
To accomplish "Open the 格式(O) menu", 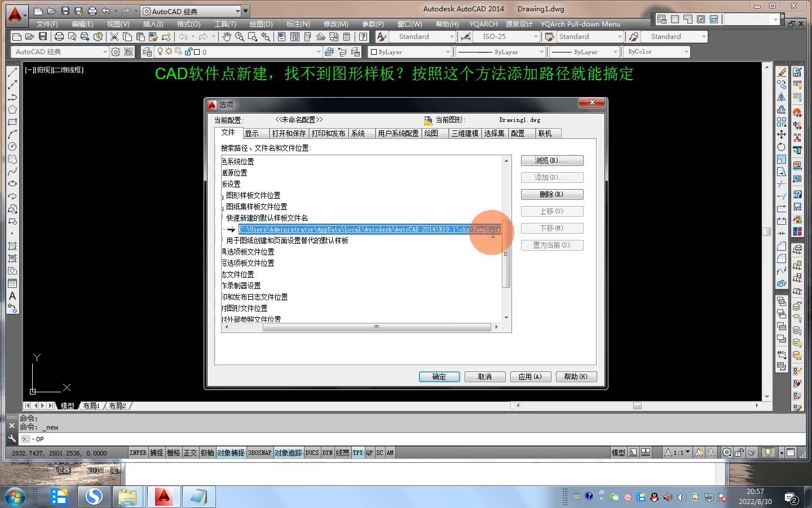I will (188, 24).
